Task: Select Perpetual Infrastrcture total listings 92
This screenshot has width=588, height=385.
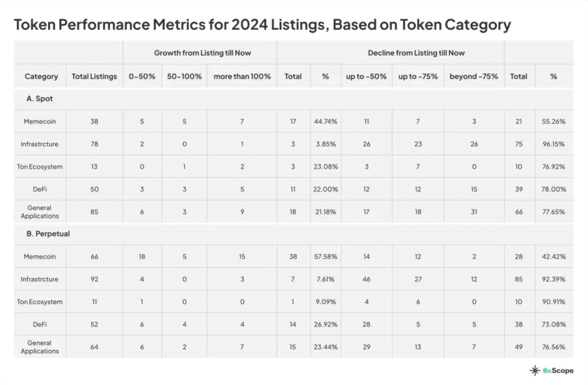Action: (x=94, y=279)
